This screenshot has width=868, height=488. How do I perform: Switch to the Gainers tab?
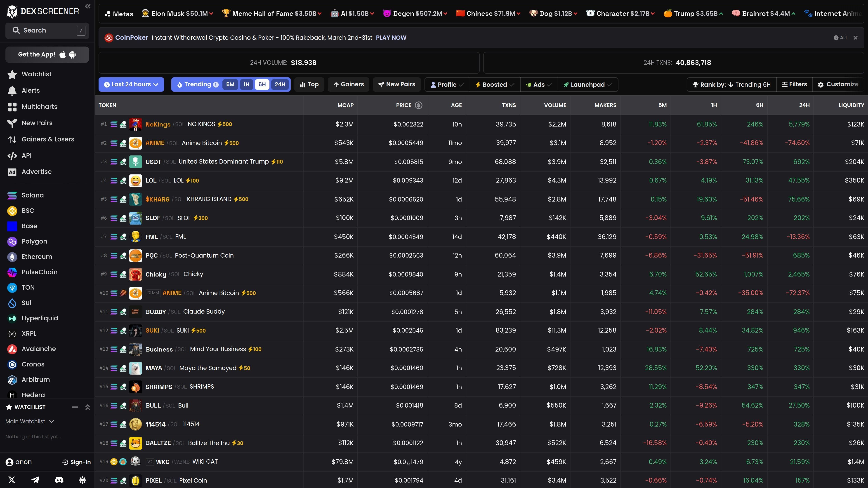(348, 84)
